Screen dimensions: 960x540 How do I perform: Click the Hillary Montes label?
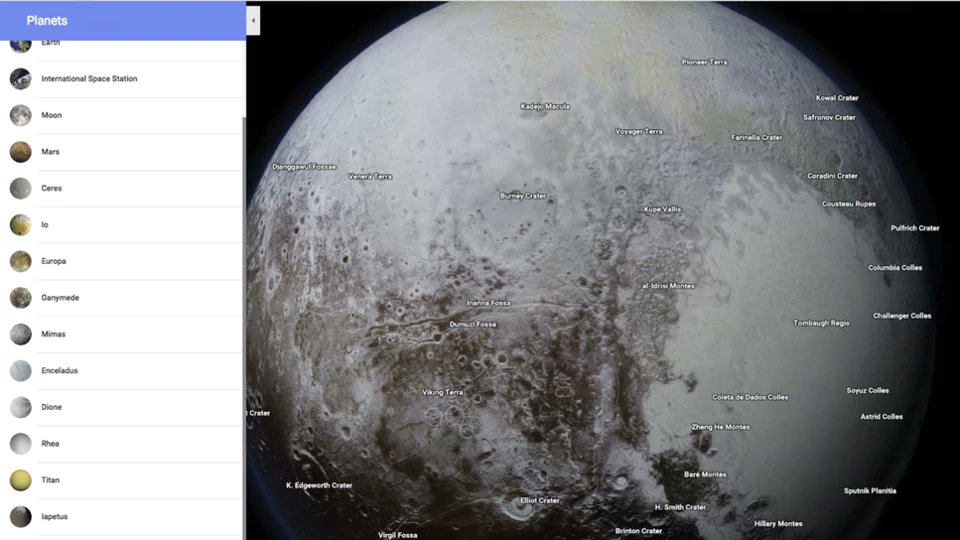(x=778, y=524)
